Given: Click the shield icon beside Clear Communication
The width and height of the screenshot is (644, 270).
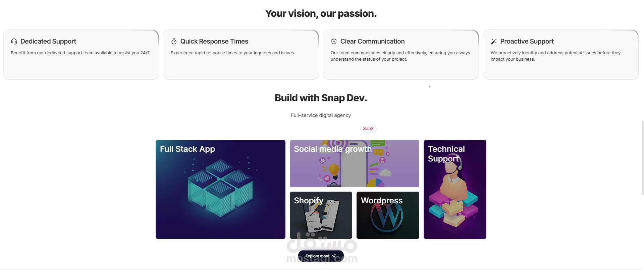Looking at the screenshot, I should (x=334, y=42).
